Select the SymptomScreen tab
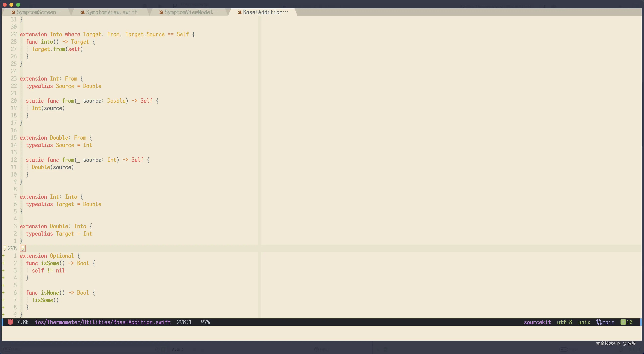644x354 pixels. coord(39,12)
